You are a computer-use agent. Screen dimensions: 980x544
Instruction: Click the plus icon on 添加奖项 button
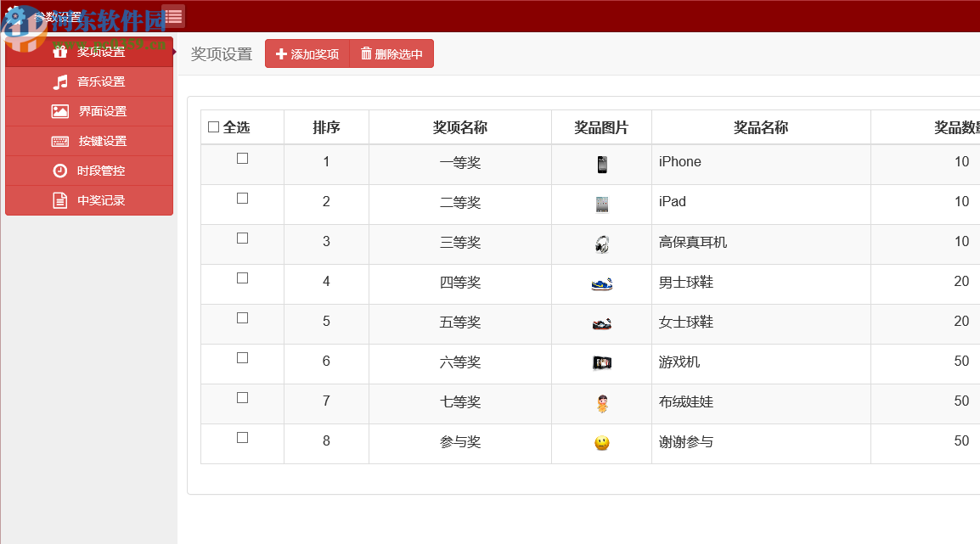click(281, 53)
